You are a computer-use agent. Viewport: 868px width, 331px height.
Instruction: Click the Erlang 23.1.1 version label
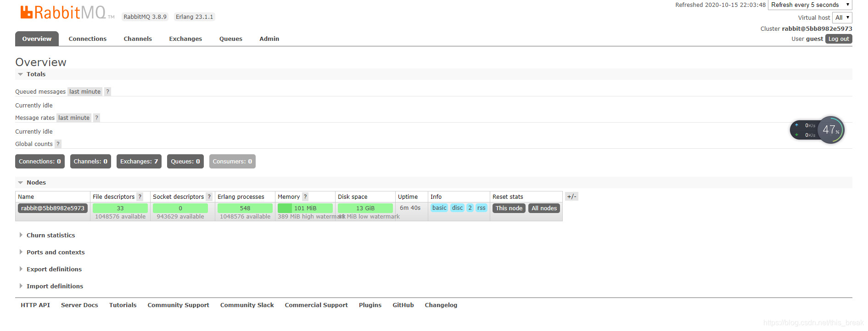pos(195,17)
